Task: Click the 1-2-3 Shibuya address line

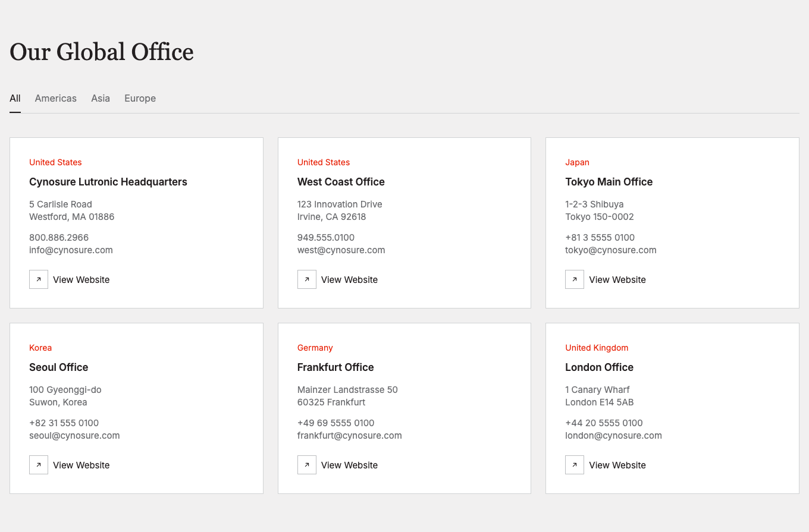Action: [594, 204]
